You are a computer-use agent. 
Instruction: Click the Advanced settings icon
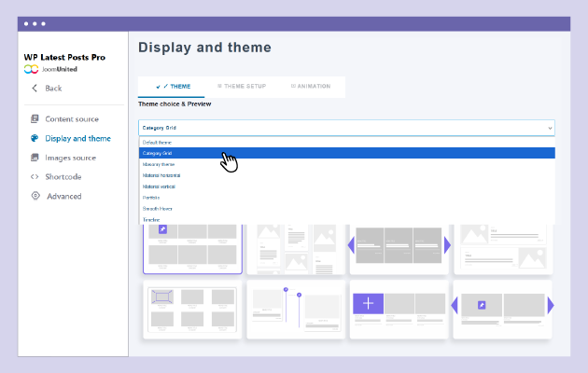pos(35,196)
